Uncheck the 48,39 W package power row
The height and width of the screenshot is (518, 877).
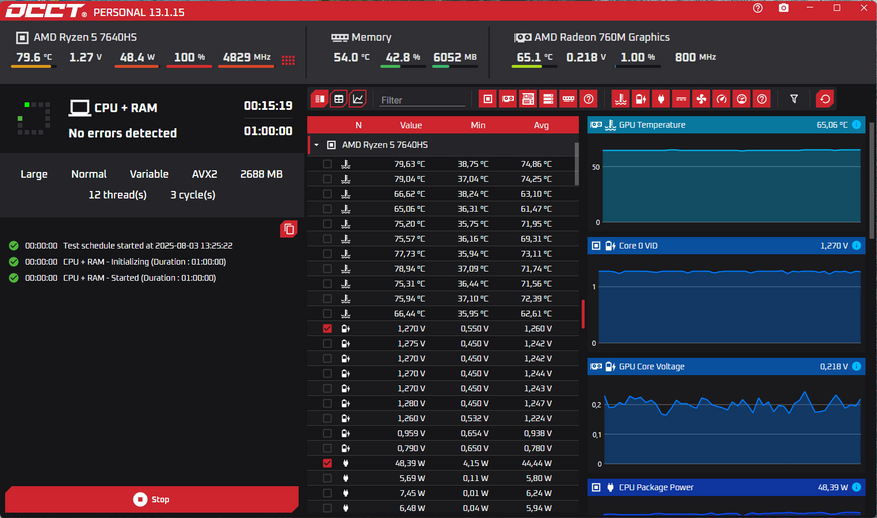point(327,463)
